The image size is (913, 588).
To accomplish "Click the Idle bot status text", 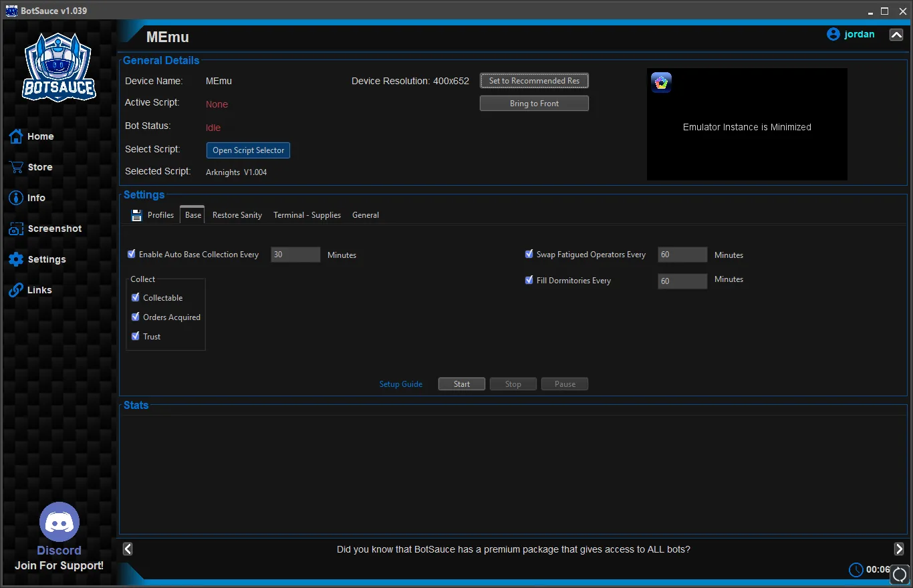I will tap(213, 128).
